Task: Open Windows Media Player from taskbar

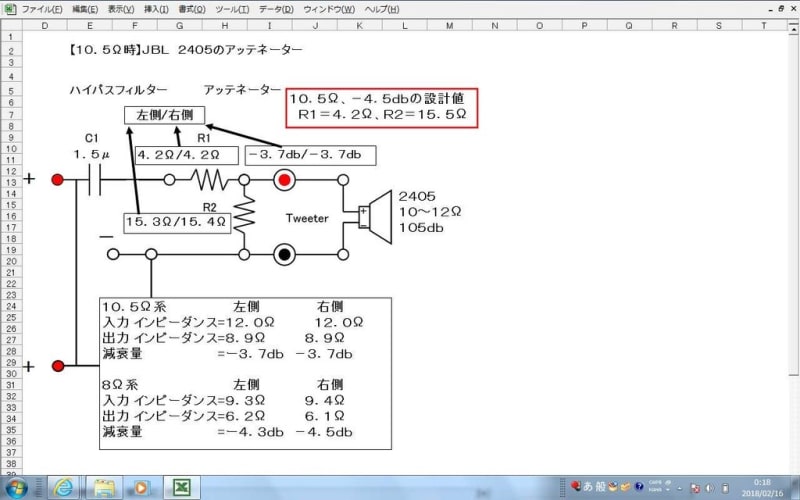Action: point(141,488)
